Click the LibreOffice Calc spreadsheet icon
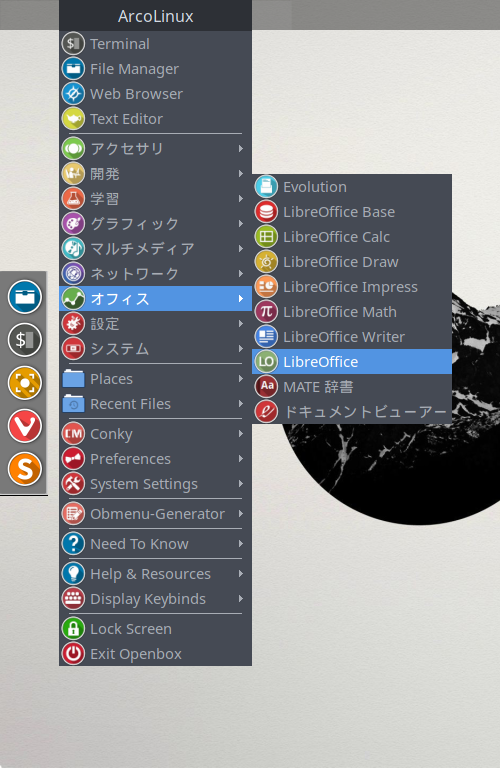This screenshot has width=500, height=768. tap(266, 237)
